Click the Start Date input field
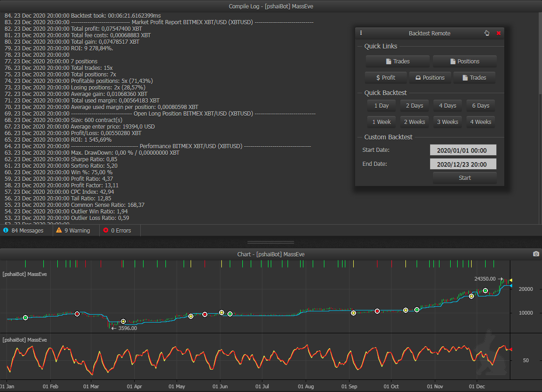Viewport: 542px width, 392px height. [x=463, y=150]
